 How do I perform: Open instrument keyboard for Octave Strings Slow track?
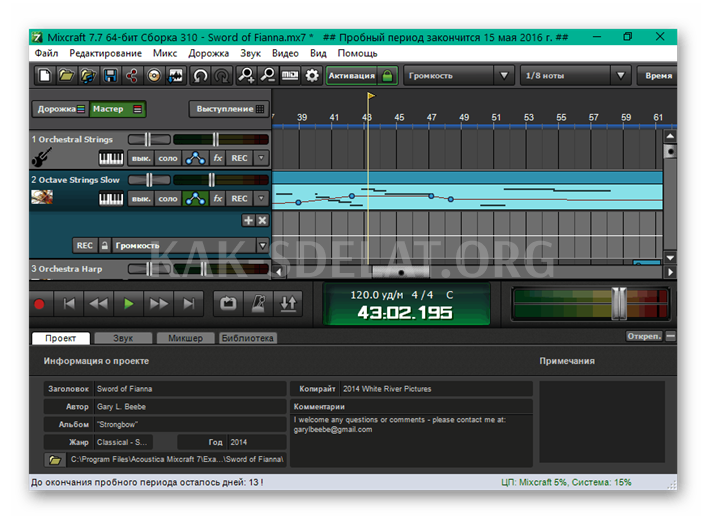coord(111,199)
